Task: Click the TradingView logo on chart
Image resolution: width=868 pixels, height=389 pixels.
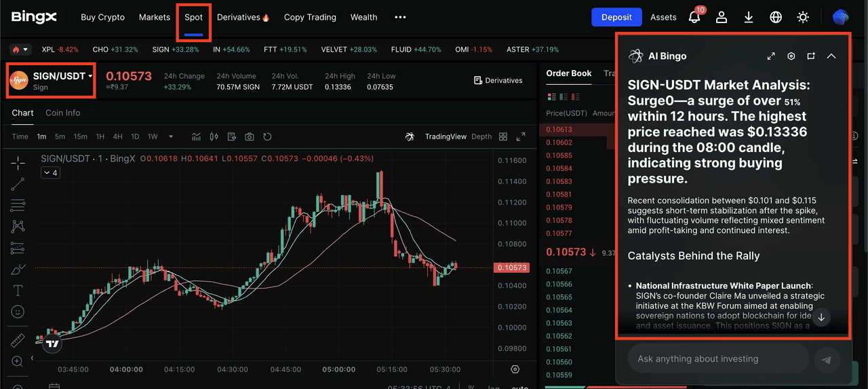Action: tap(52, 344)
